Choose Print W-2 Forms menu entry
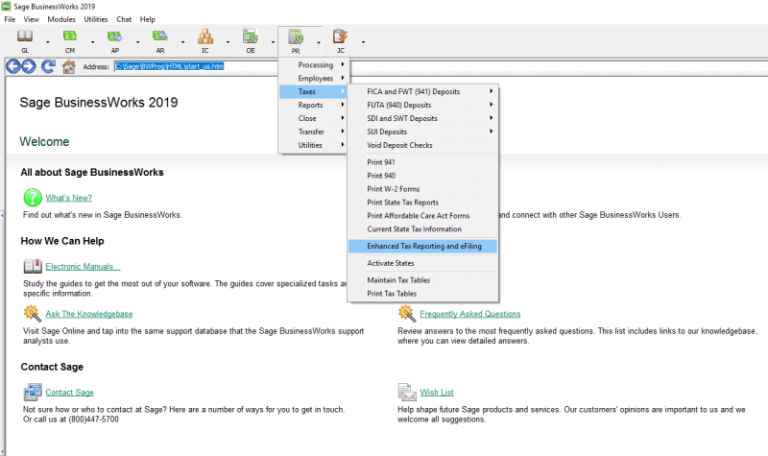 [x=393, y=189]
